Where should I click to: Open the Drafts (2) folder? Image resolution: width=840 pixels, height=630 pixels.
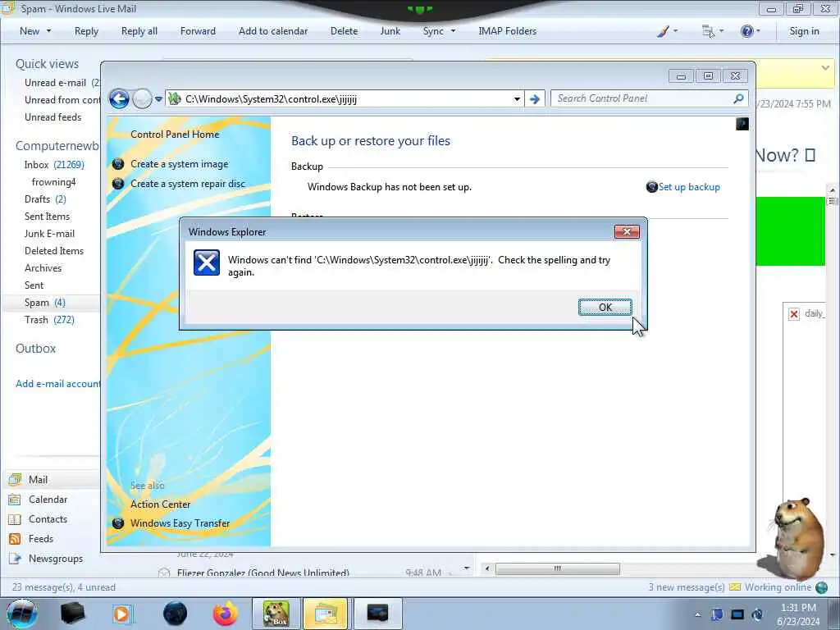click(45, 199)
